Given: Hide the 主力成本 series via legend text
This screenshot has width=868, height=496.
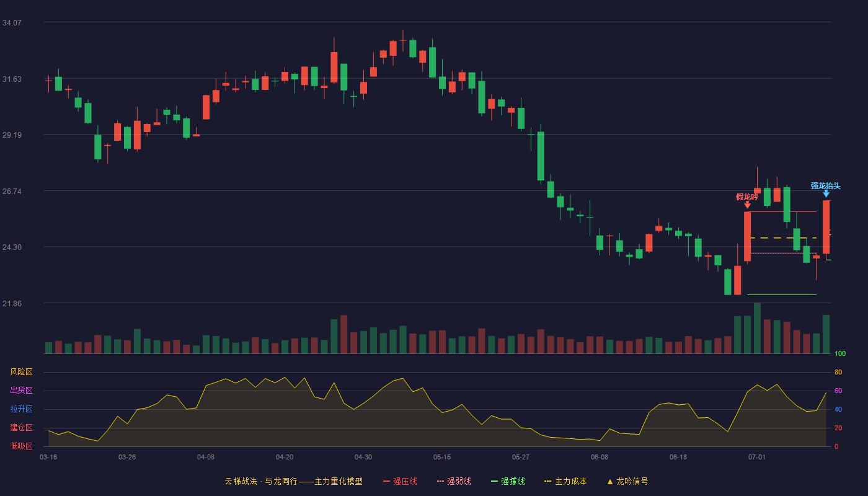Looking at the screenshot, I should (x=570, y=481).
